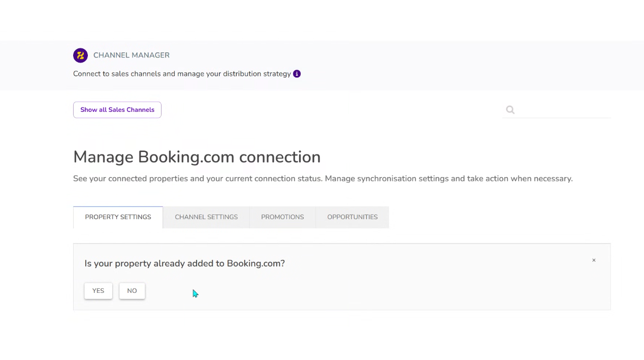Viewport: 644px width, 360px height.
Task: Click the search magnifier icon
Action: [510, 110]
